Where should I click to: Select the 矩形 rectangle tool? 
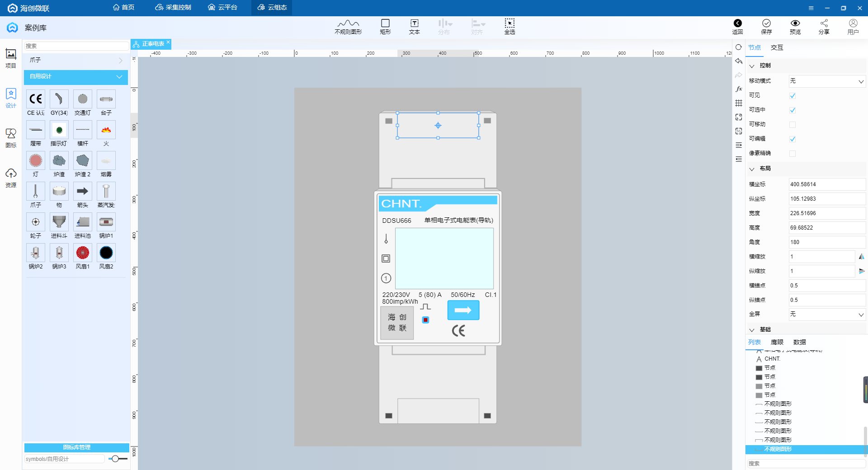click(x=385, y=27)
